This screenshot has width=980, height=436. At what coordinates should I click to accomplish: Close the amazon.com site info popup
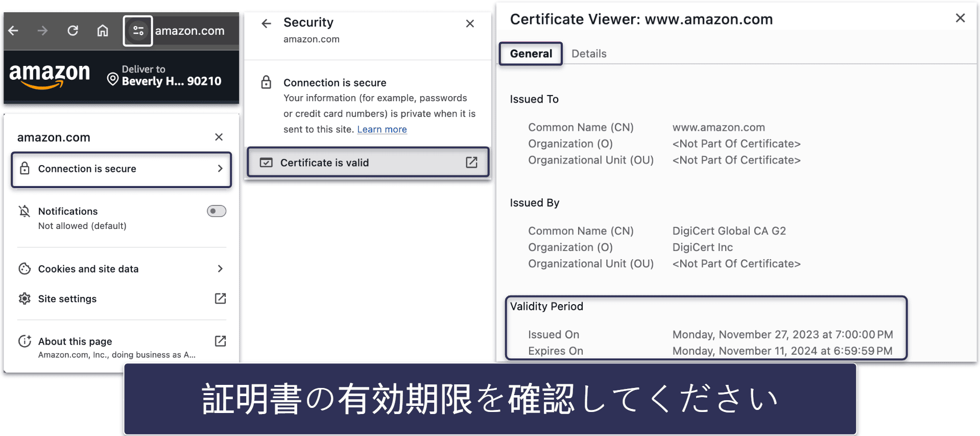point(219,137)
